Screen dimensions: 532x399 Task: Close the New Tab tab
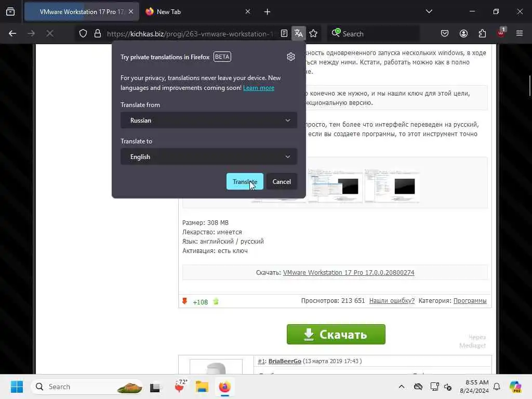248,11
